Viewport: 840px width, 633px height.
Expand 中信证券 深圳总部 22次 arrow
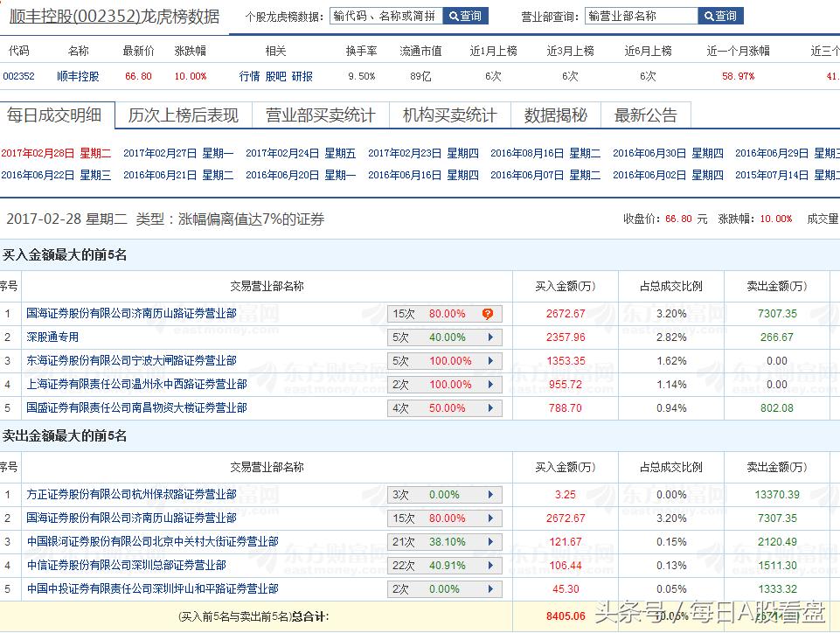(x=490, y=566)
